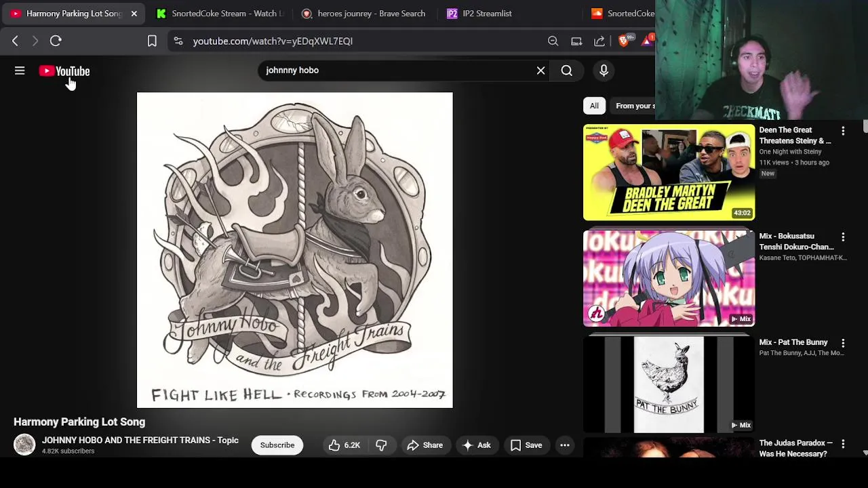Screen dimensions: 868x488
Task: Select the From your search filter chip
Action: (x=633, y=106)
